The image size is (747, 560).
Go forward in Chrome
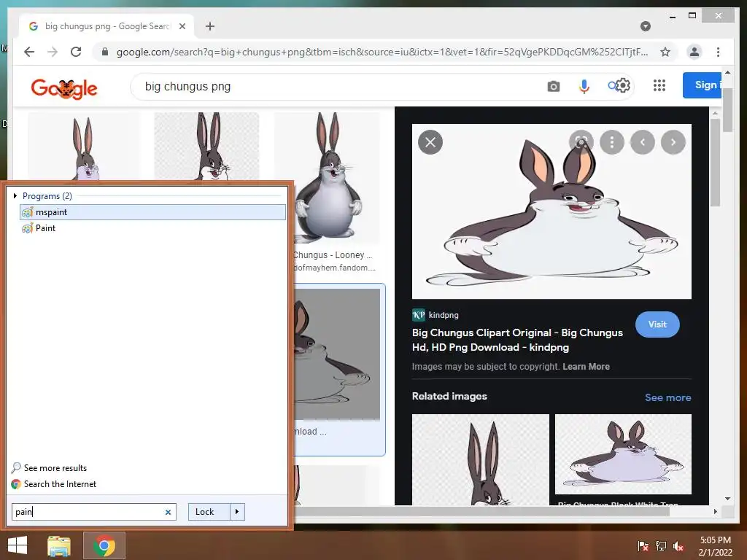tap(53, 52)
